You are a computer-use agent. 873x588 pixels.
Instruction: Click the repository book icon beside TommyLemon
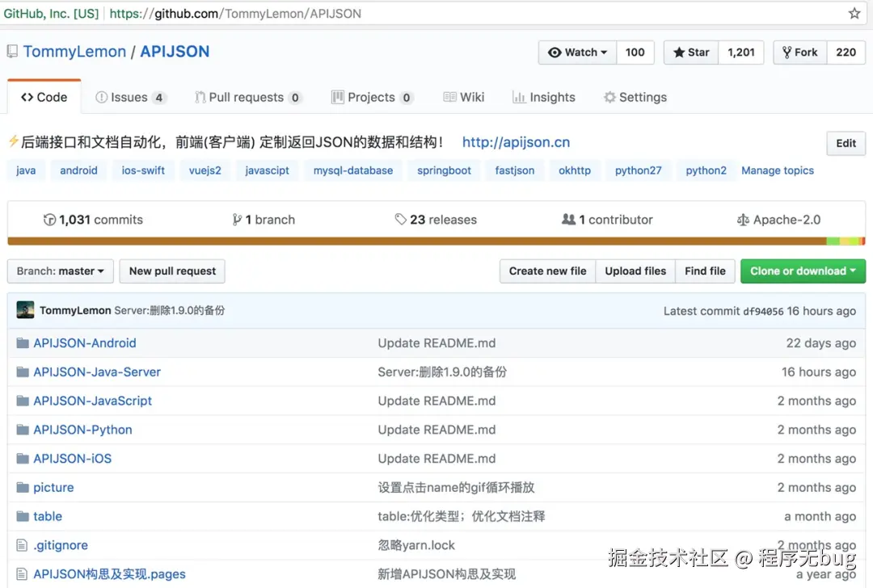click(11, 52)
